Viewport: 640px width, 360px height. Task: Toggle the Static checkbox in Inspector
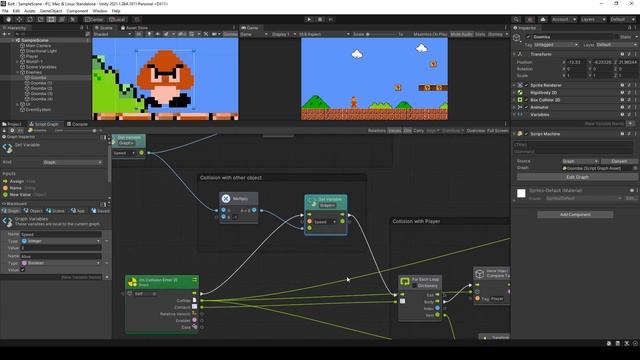pos(616,37)
